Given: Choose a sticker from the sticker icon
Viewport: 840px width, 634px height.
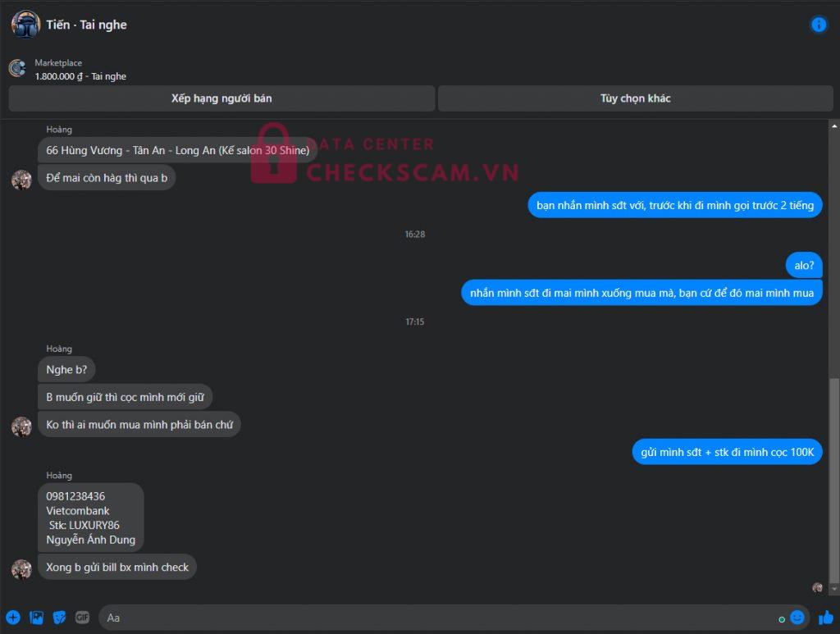Looking at the screenshot, I should 59,618.
